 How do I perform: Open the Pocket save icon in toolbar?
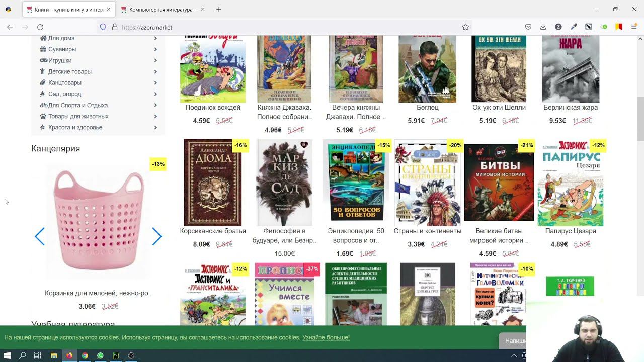tap(528, 27)
